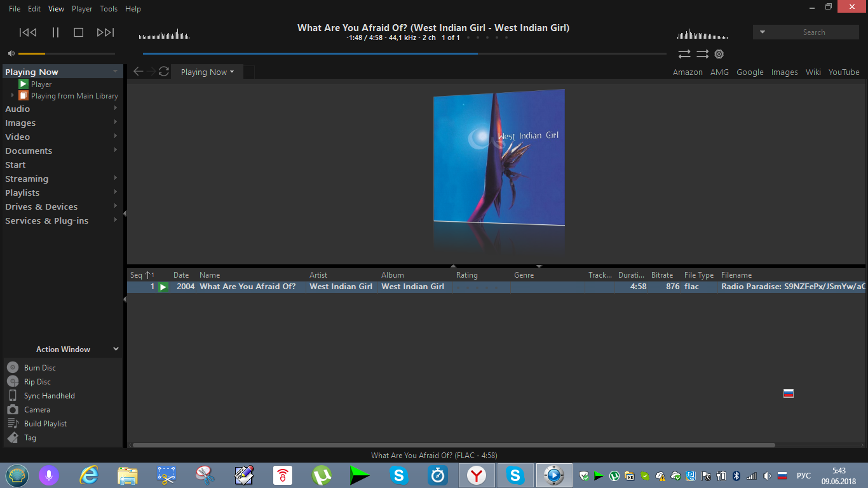The width and height of the screenshot is (868, 488).
Task: Expand the Playing from Main Library node
Action: 12,95
